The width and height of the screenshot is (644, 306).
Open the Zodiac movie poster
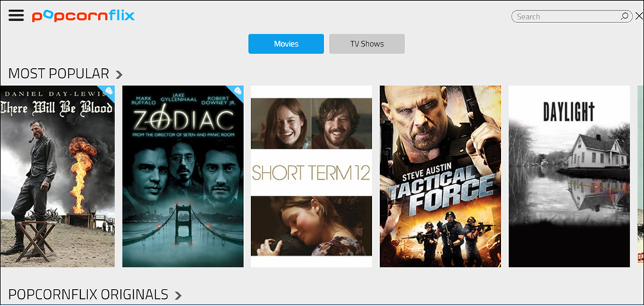click(182, 176)
